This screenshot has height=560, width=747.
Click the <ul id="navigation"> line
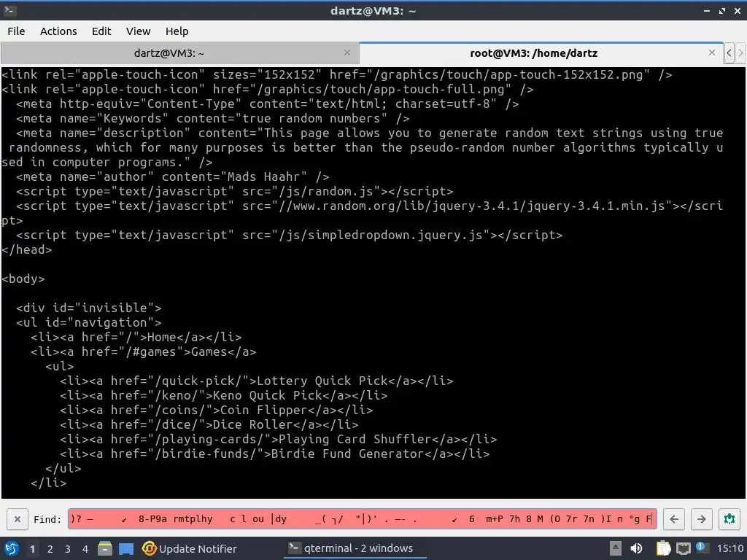(x=88, y=322)
